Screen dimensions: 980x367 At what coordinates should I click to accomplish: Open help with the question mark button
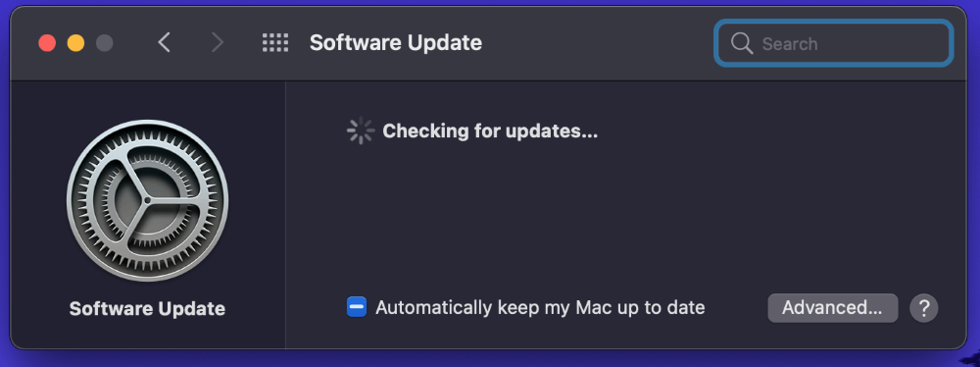(924, 308)
